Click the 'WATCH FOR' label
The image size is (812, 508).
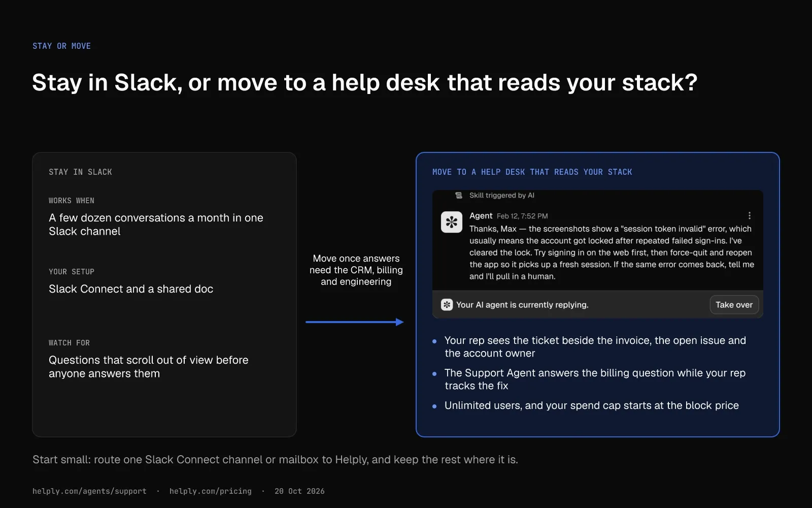tap(70, 343)
